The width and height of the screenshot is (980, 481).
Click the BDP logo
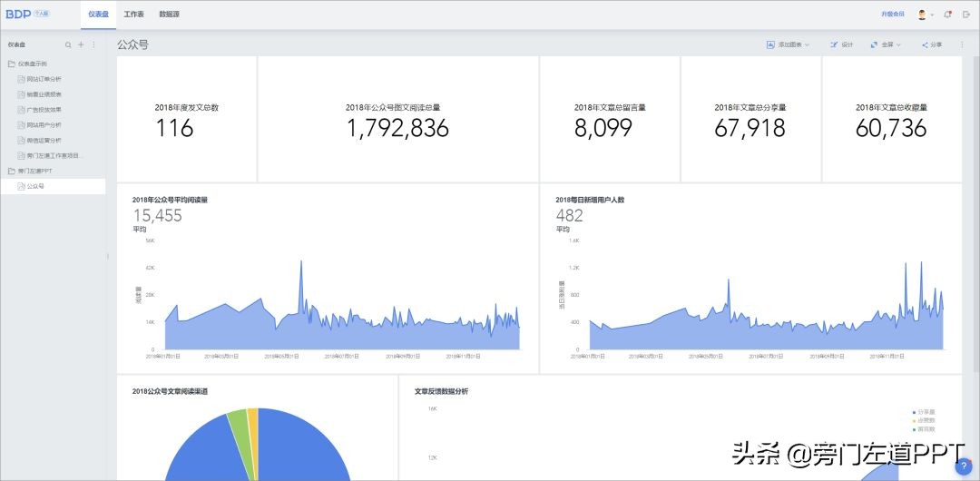[17, 14]
